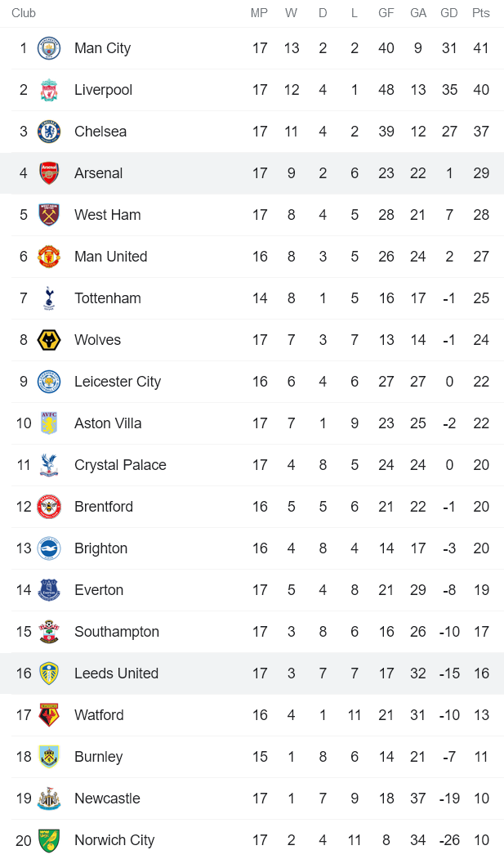
Task: Click the Leicester City crest
Action: pos(49,382)
